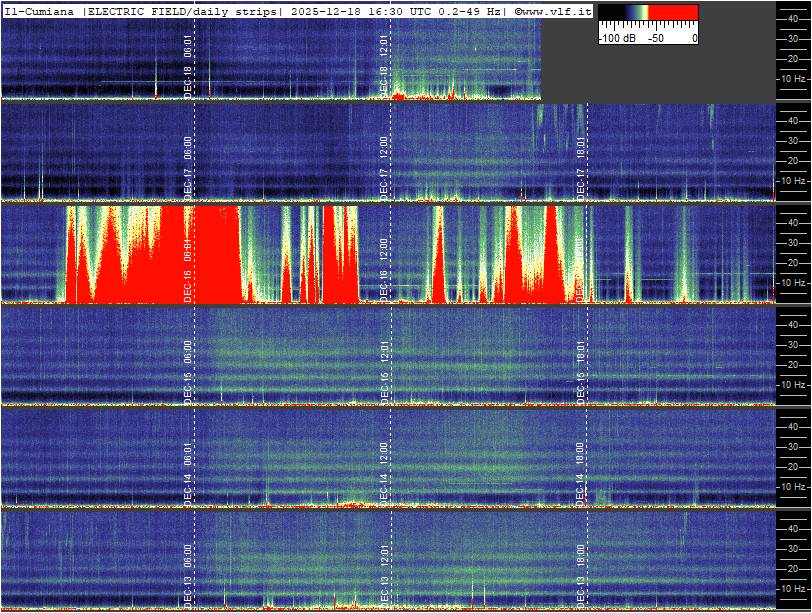Select the DEC 18 12:01 time marker
812x613 pixels.
coord(384,65)
